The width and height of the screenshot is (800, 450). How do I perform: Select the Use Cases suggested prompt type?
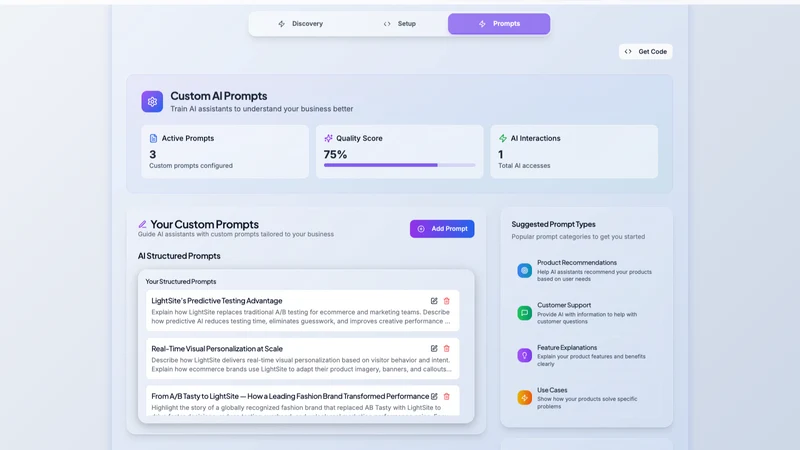click(x=586, y=397)
